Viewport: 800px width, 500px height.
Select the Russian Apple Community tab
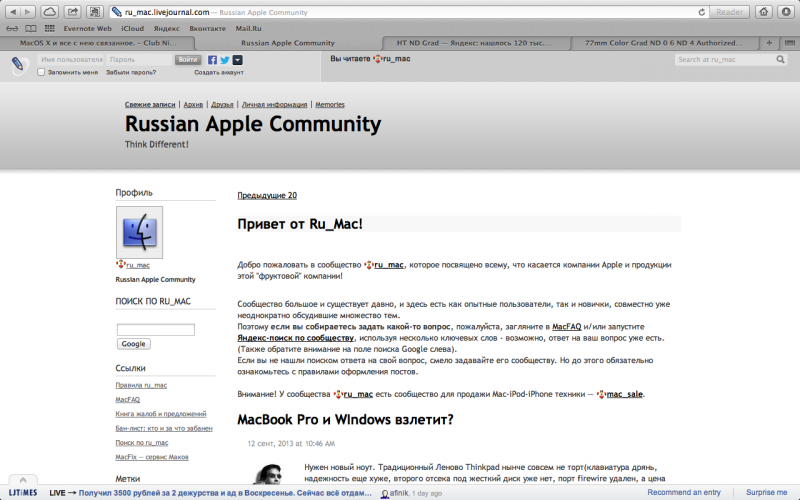(288, 43)
